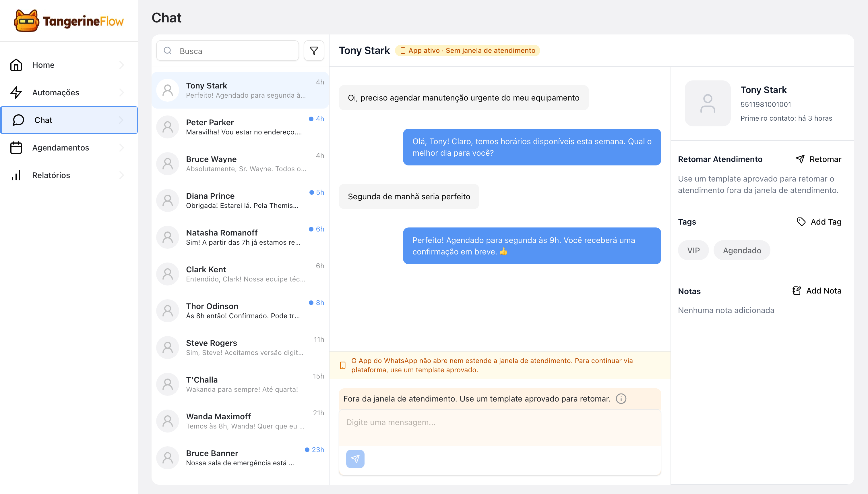Viewport: 868px width, 494px height.
Task: Open the Home section
Action: (69, 65)
